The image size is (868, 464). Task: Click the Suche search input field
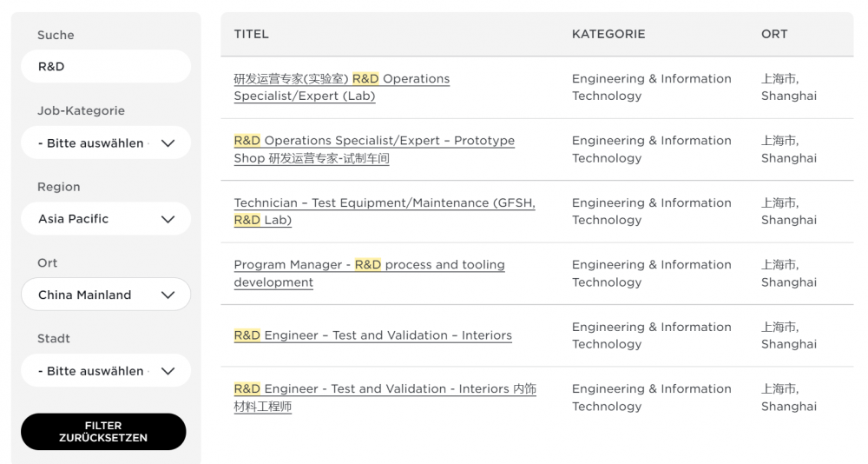[105, 67]
